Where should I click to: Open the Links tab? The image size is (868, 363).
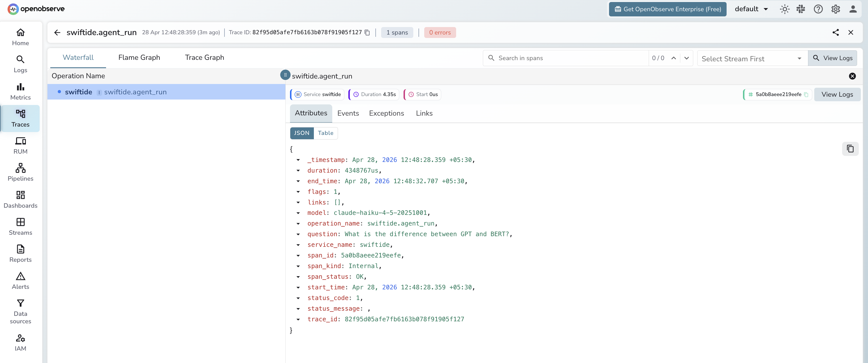(424, 113)
